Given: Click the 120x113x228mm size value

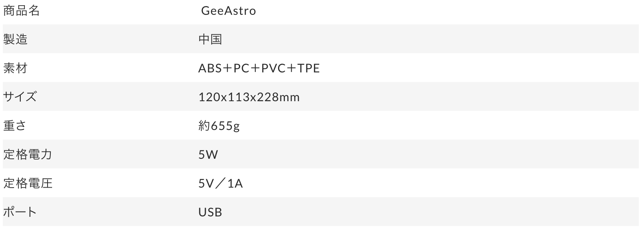Looking at the screenshot, I should click(249, 97).
